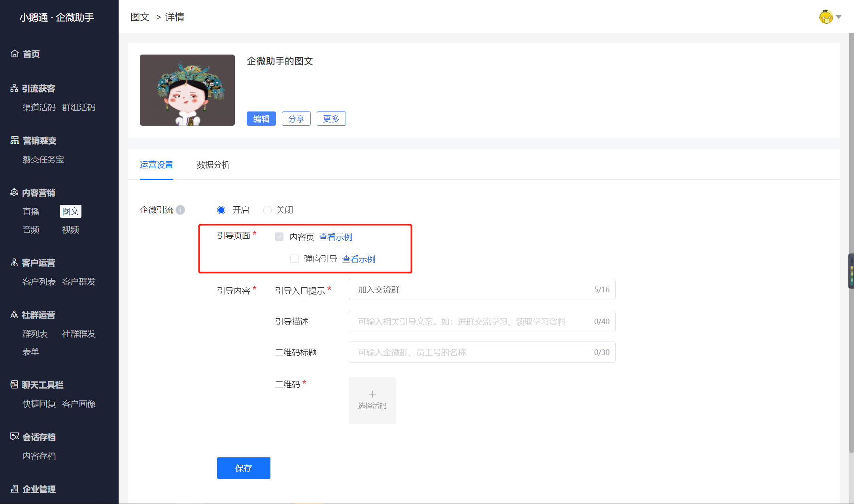Click the 保存 button
The height and width of the screenshot is (504, 854).
244,468
